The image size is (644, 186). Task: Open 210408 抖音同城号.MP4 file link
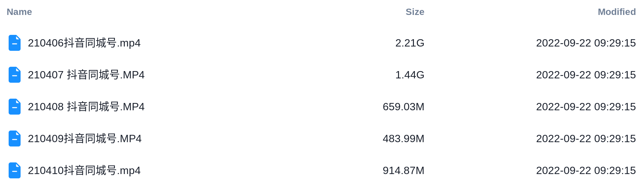click(x=86, y=107)
